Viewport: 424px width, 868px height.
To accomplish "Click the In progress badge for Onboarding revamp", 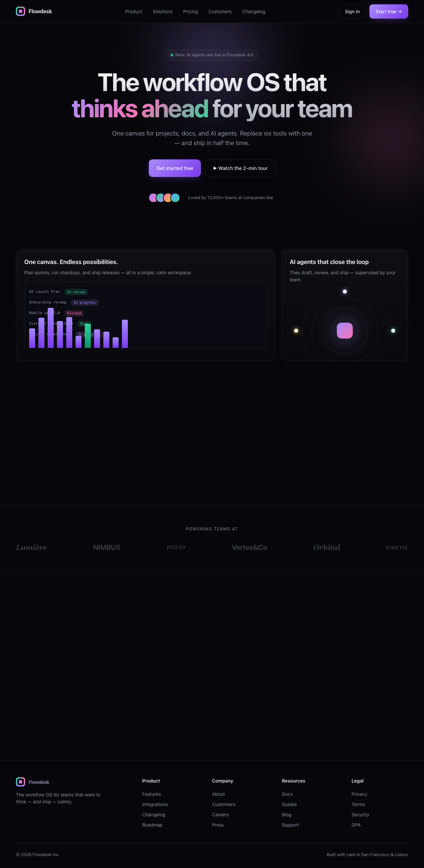I will pyautogui.click(x=84, y=302).
